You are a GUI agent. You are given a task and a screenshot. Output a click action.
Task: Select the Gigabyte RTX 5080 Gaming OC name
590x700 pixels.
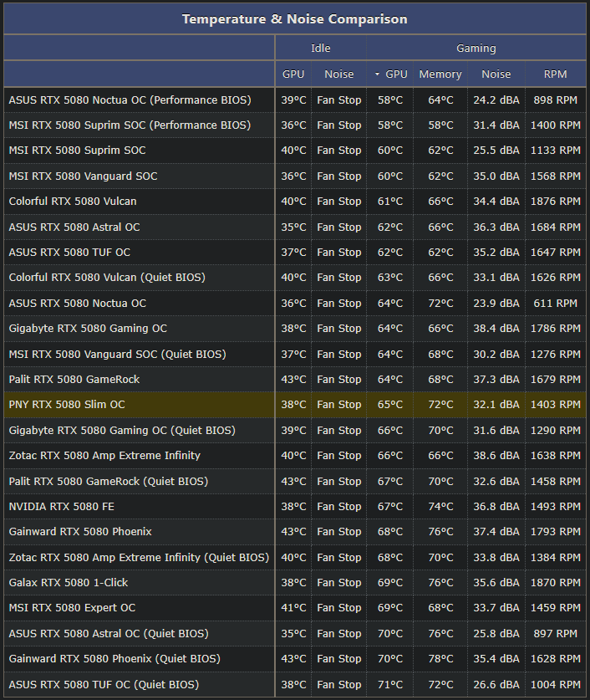tap(88, 329)
